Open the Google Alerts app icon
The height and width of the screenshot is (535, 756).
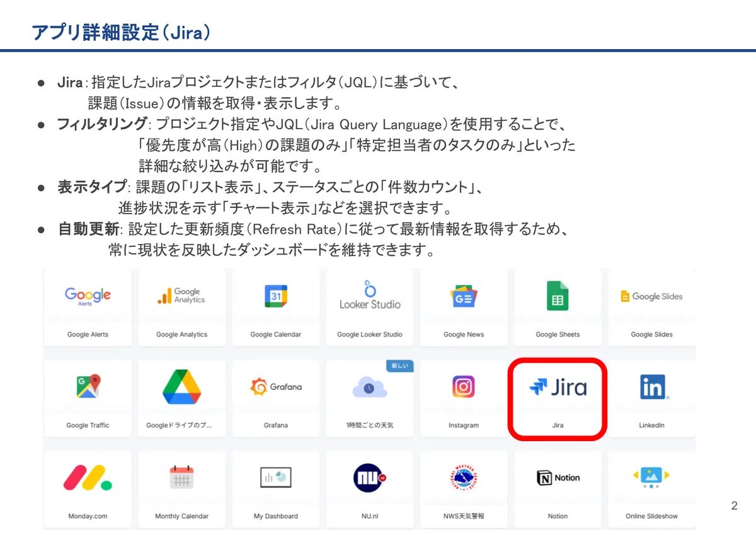[x=88, y=296]
